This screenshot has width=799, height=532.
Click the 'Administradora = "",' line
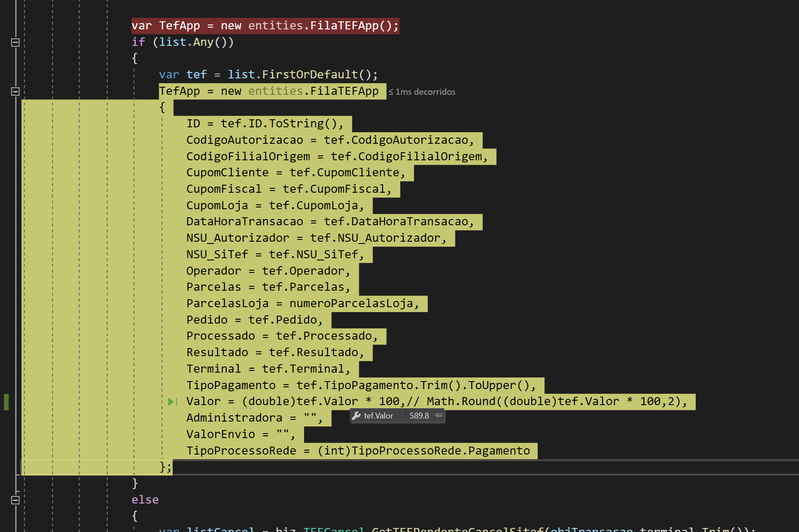[255, 418]
